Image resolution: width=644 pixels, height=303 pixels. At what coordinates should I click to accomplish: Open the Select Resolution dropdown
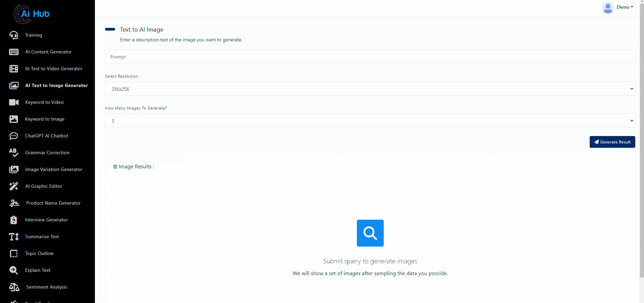(370, 89)
